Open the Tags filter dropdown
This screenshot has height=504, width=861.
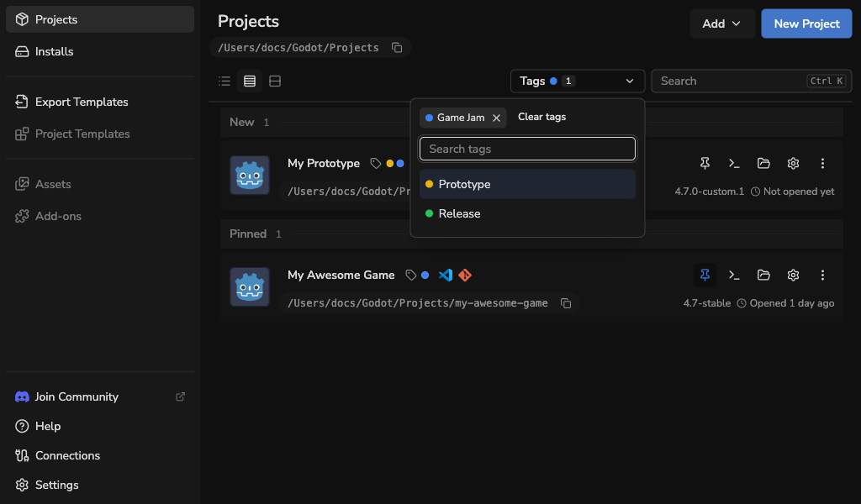[577, 81]
